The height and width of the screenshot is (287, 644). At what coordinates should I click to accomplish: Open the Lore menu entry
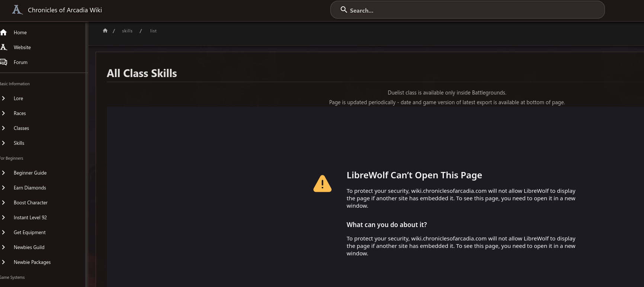18,98
